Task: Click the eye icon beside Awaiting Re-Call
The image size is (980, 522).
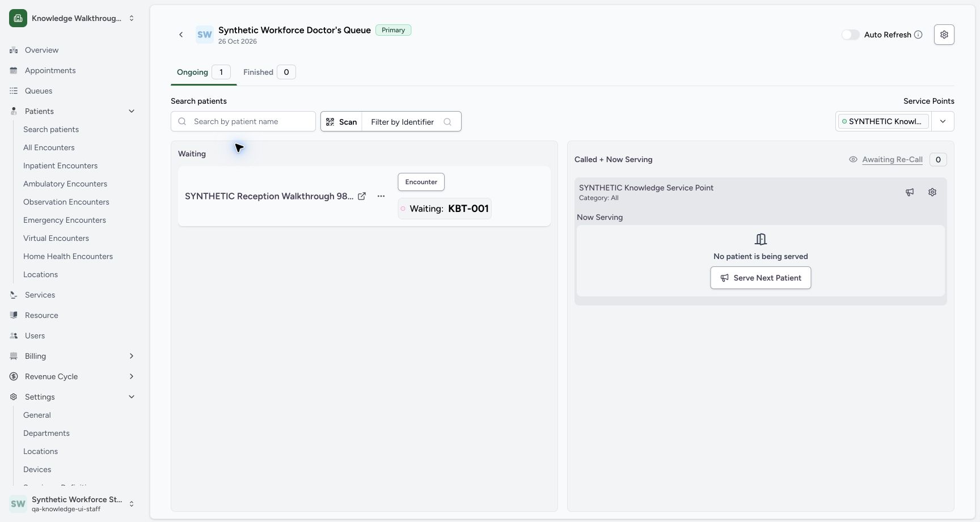Action: (853, 160)
